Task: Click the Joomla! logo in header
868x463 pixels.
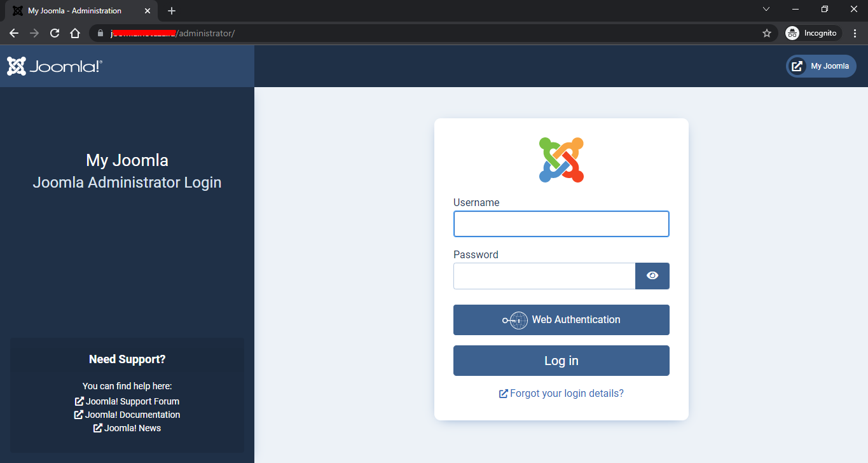Action: coord(55,66)
